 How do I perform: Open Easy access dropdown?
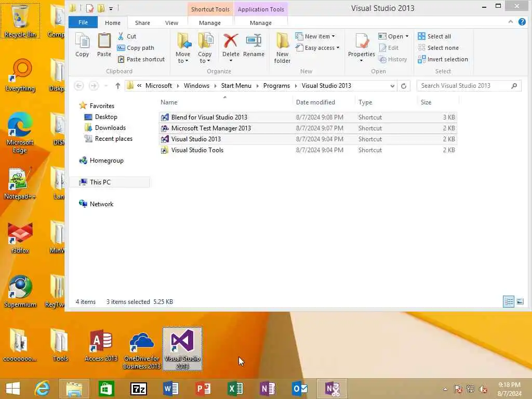click(x=317, y=48)
